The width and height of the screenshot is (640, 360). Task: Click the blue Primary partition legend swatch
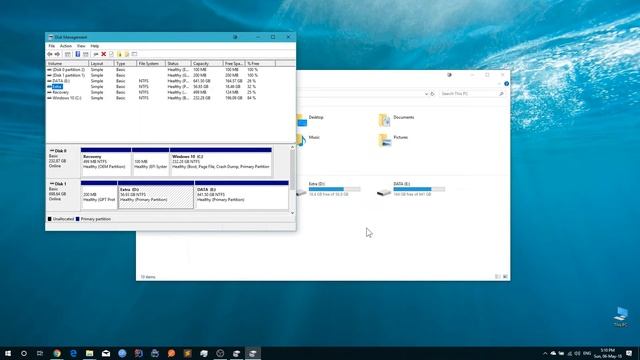click(x=77, y=219)
